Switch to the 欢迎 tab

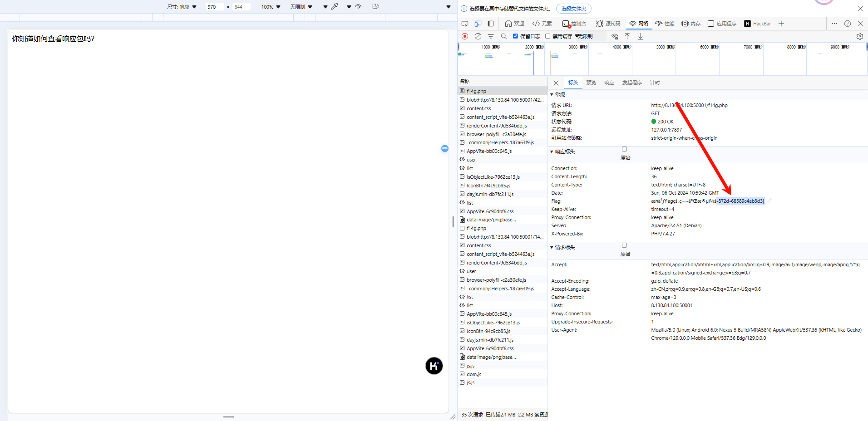click(514, 24)
